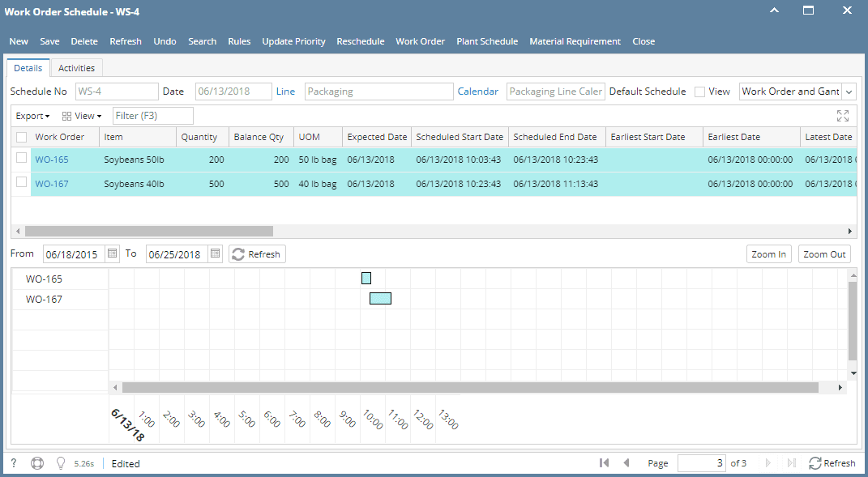This screenshot has height=477, width=868.
Task: Click the Filter (F3) input field
Action: 153,116
